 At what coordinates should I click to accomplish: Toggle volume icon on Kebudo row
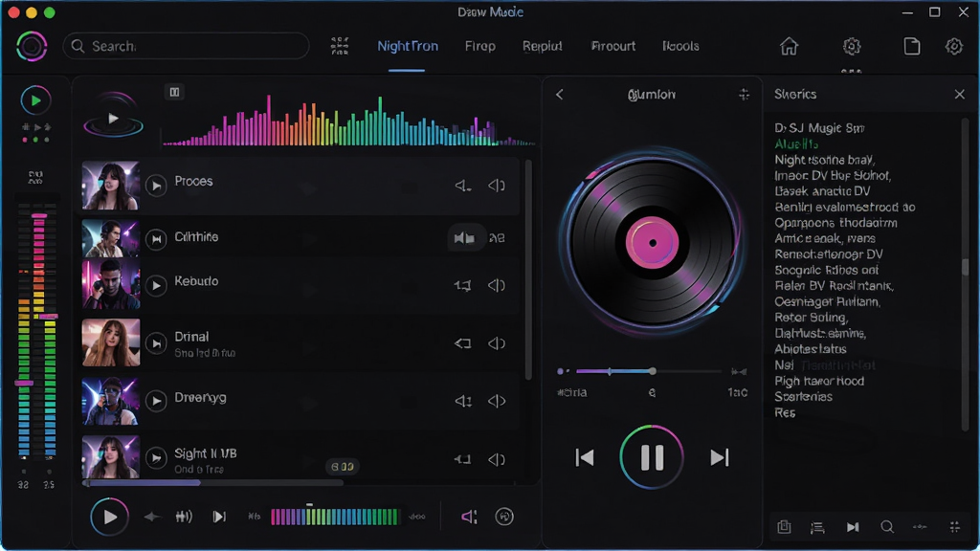(497, 285)
